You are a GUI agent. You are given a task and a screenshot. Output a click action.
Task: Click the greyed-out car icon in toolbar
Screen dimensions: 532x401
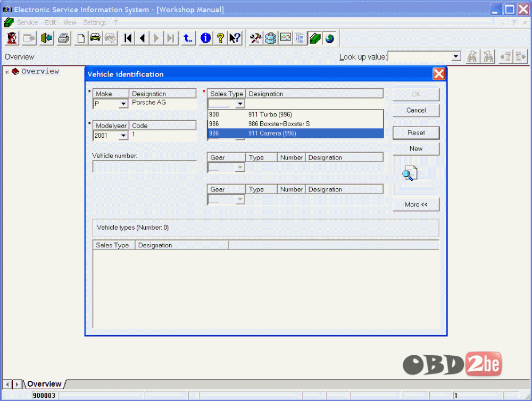click(x=110, y=38)
